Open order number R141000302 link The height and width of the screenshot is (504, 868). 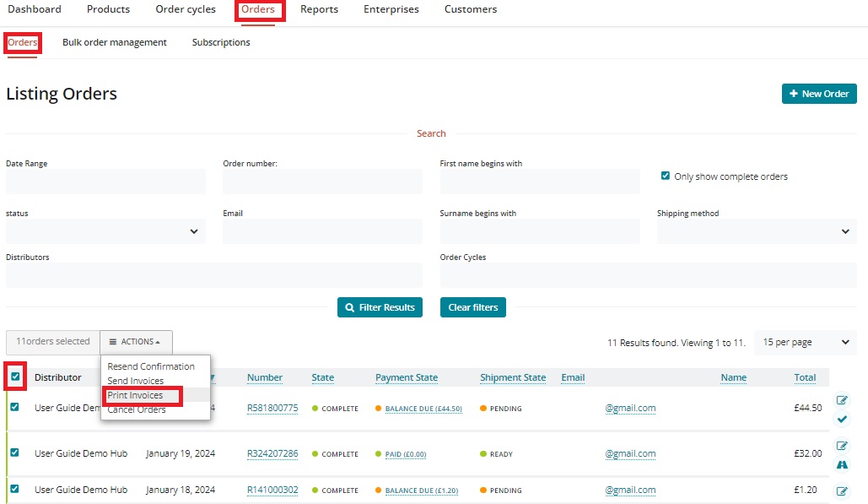click(x=272, y=490)
